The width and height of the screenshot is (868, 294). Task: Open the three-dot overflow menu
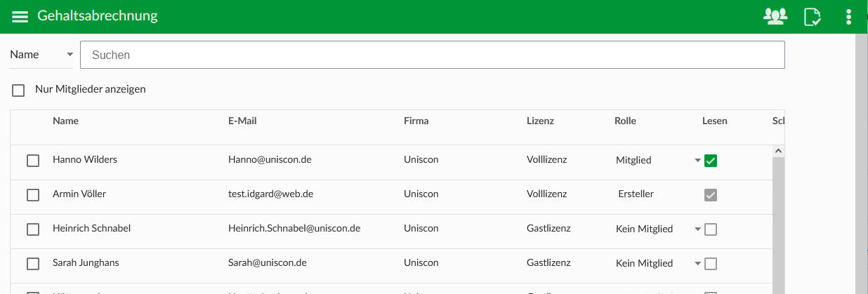click(x=848, y=17)
